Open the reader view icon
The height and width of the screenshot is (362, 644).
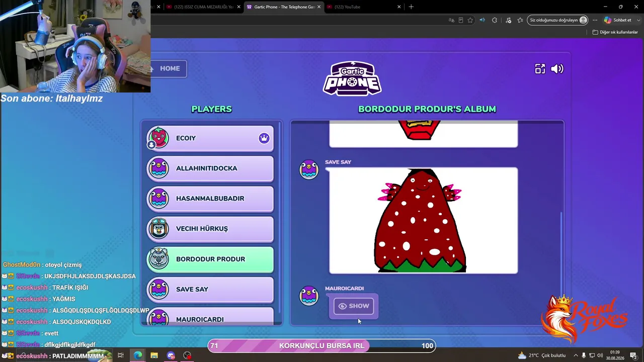pyautogui.click(x=461, y=20)
